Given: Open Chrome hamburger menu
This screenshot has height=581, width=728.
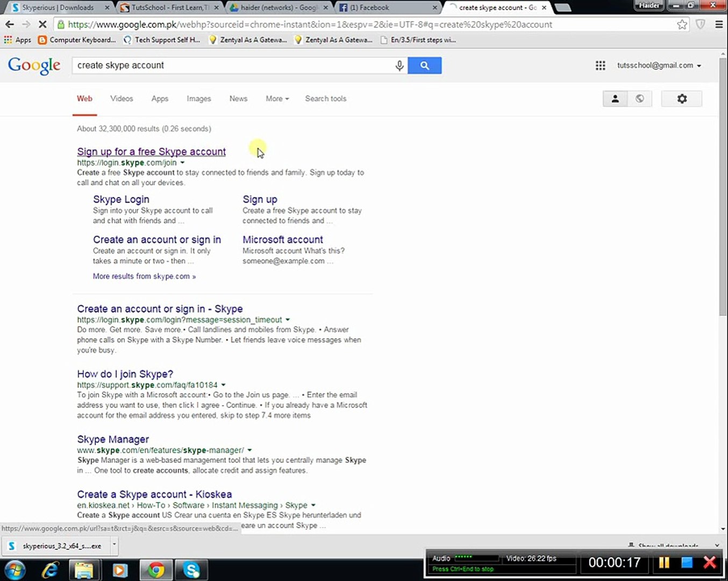Looking at the screenshot, I should [x=719, y=24].
